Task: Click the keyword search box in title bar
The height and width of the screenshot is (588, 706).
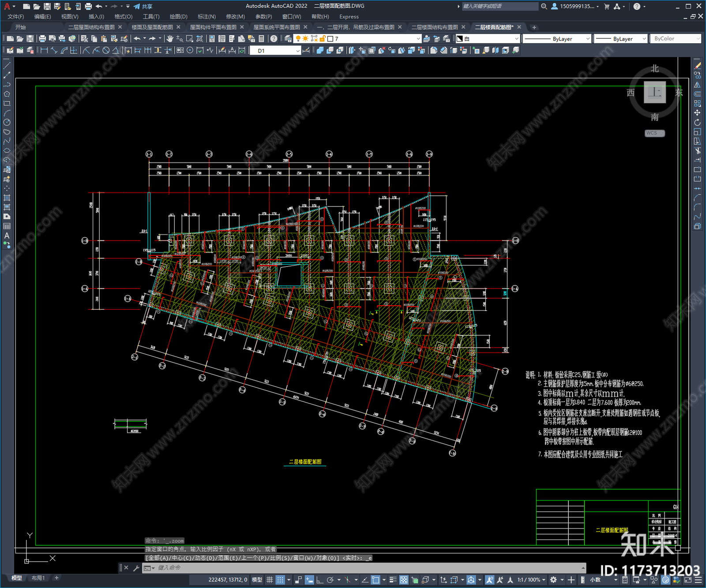Action: click(x=500, y=6)
